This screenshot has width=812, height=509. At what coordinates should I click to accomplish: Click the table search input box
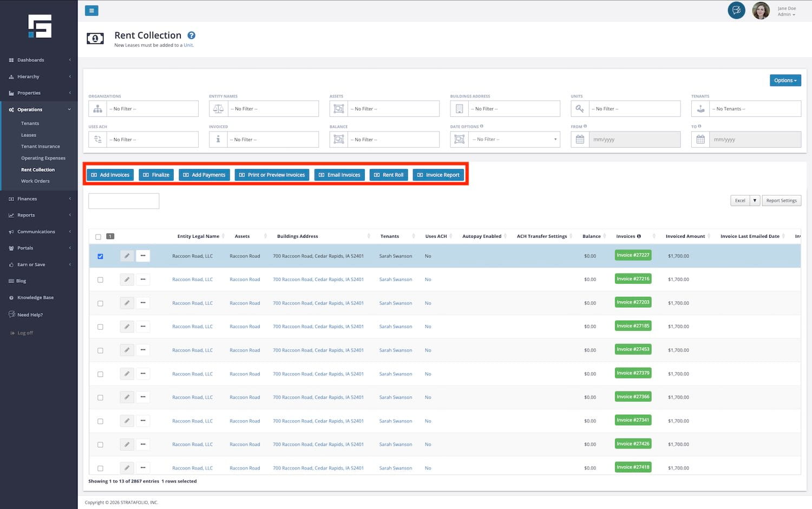[x=123, y=201]
